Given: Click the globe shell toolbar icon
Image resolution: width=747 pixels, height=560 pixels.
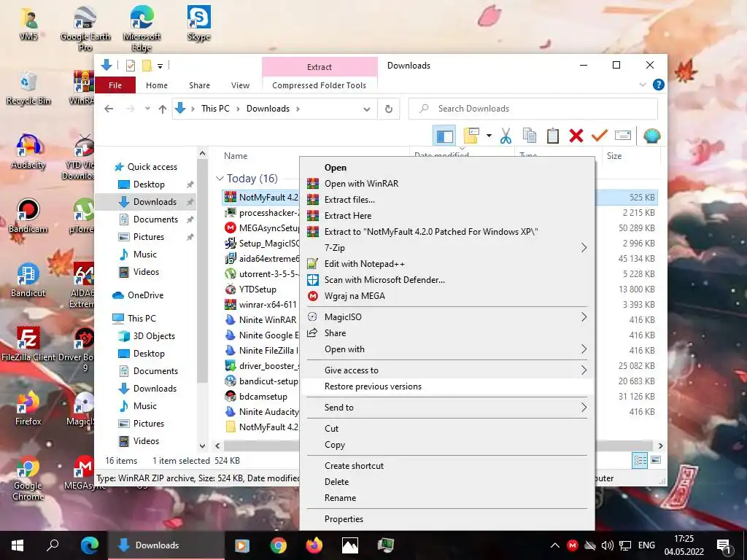Looking at the screenshot, I should 651,136.
